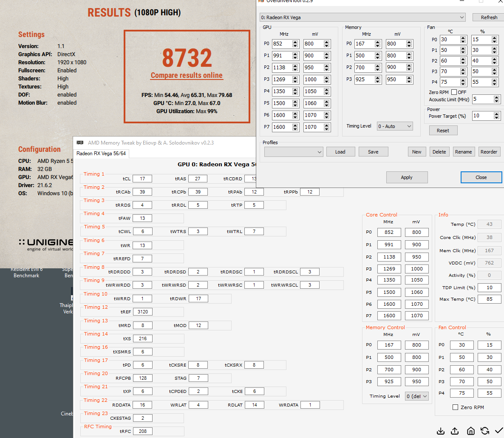Image resolution: width=504 pixels, height=438 pixels.
Task: Click the tRRDS value field
Action: coord(142,205)
